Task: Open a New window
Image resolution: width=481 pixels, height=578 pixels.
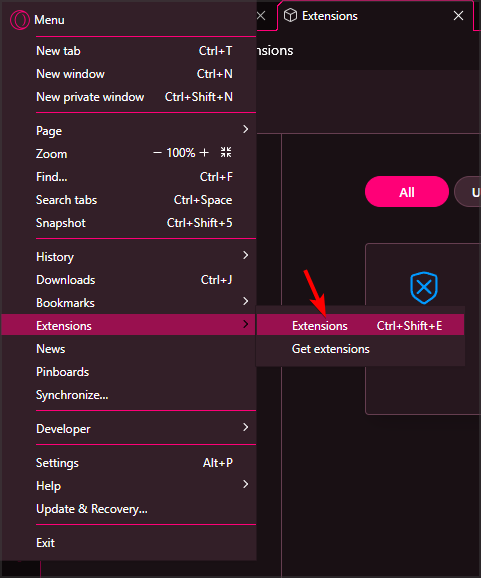Action: pos(129,74)
